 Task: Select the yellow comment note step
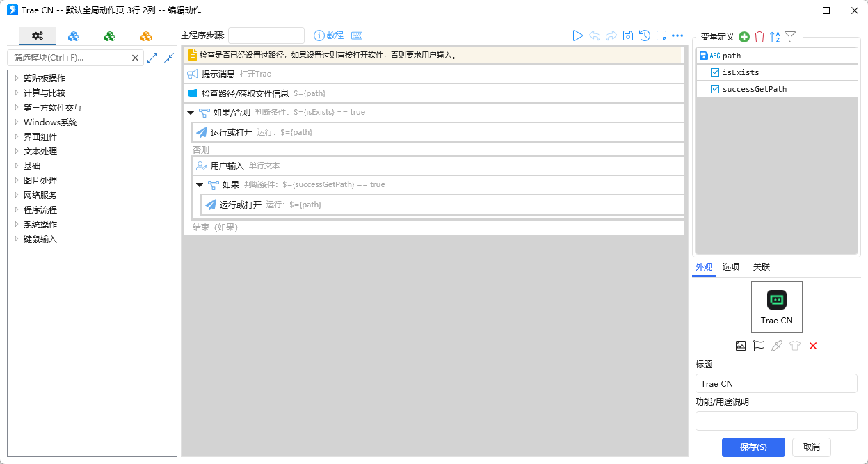click(x=433, y=55)
